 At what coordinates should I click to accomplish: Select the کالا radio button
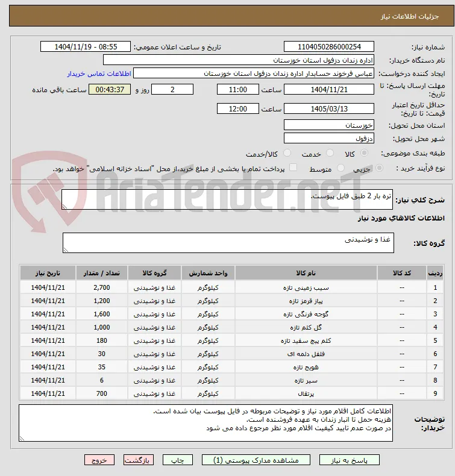[364, 153]
